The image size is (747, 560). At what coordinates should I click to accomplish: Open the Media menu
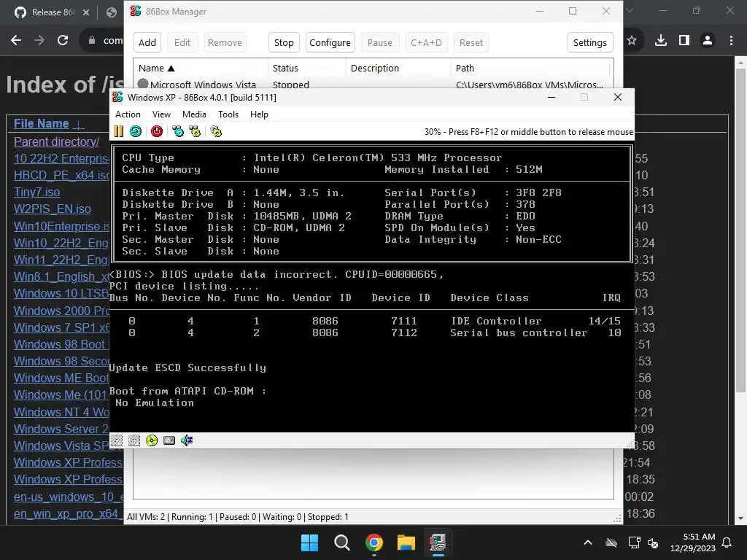[194, 114]
